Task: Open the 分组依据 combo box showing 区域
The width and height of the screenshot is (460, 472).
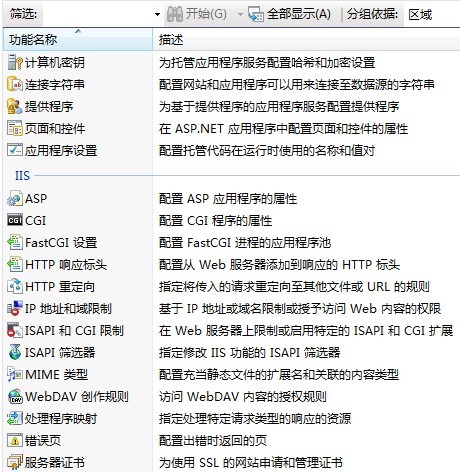Action: pos(432,14)
